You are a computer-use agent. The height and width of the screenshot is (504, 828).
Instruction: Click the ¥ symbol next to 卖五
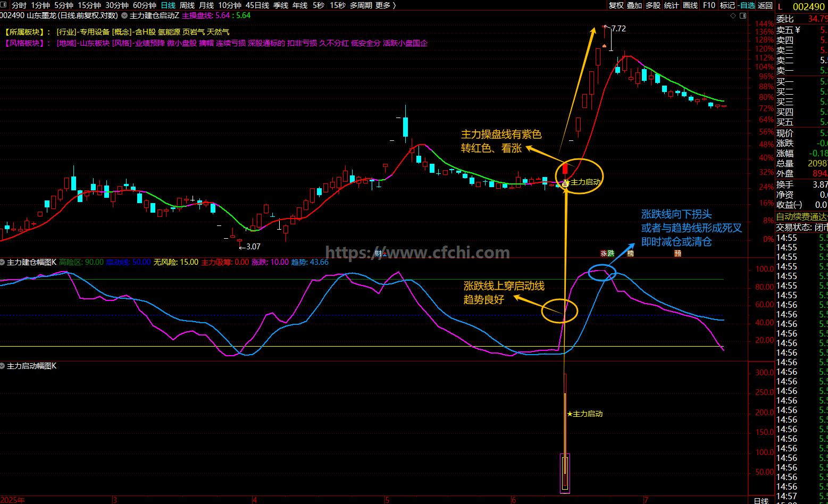798,30
